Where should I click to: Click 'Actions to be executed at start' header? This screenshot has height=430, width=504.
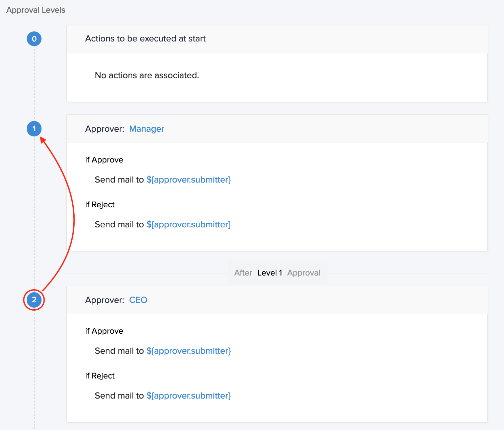pos(145,39)
